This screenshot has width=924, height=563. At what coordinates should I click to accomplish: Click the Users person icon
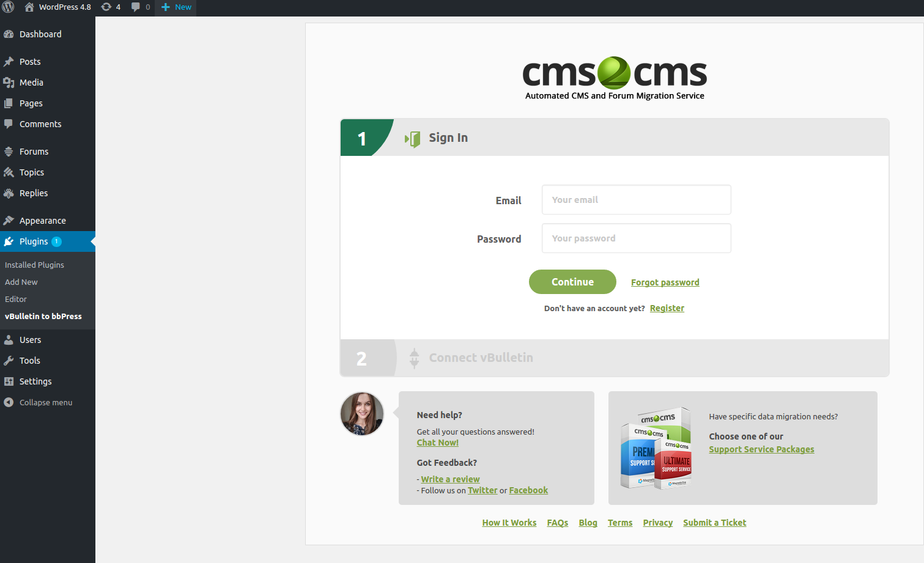pos(9,340)
